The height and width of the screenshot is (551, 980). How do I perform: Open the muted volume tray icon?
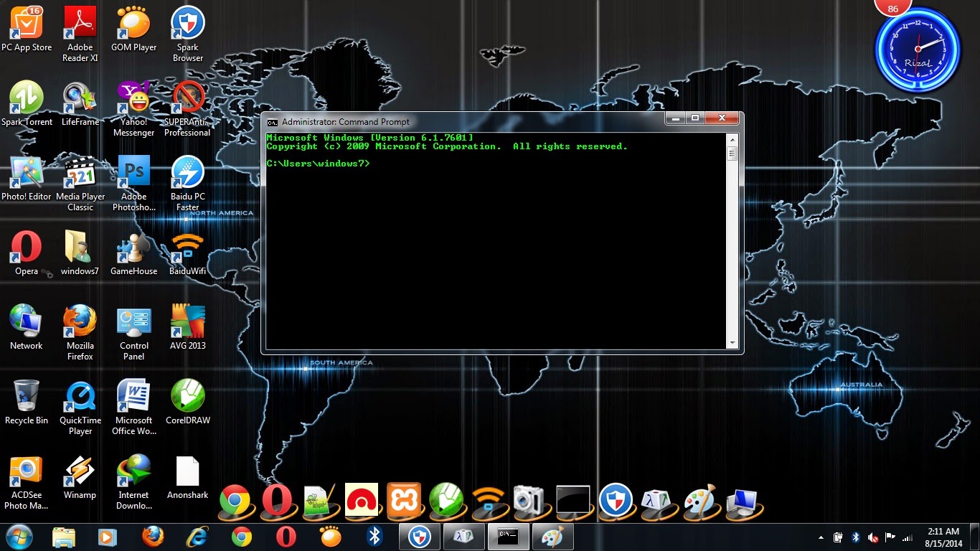pyautogui.click(x=872, y=537)
